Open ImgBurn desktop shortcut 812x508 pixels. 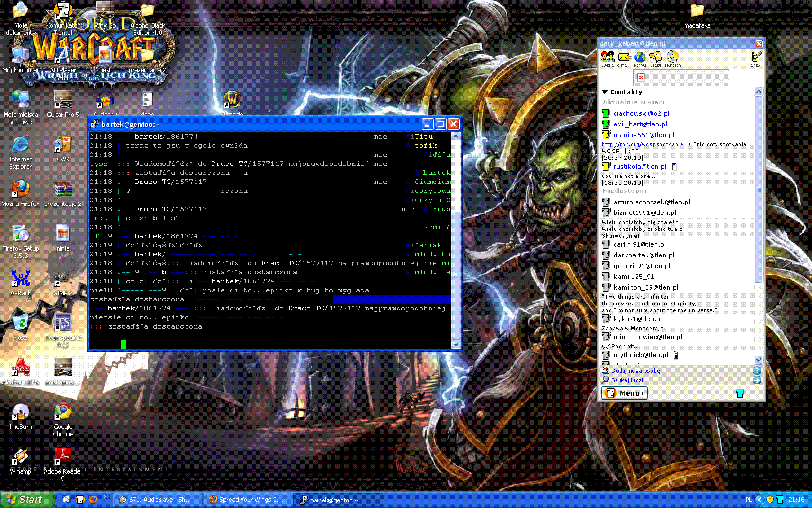(20, 417)
